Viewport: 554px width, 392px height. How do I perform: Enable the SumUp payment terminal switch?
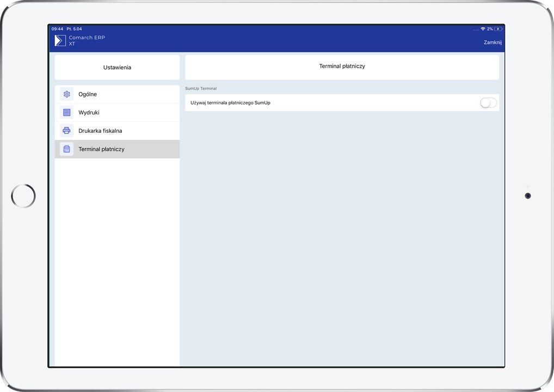tap(488, 103)
